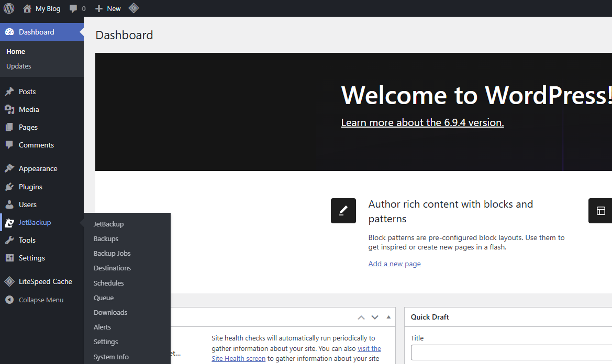Viewport: 612px width, 364px height.
Task: Click the Comments bubble icon in sidebar
Action: [9, 145]
